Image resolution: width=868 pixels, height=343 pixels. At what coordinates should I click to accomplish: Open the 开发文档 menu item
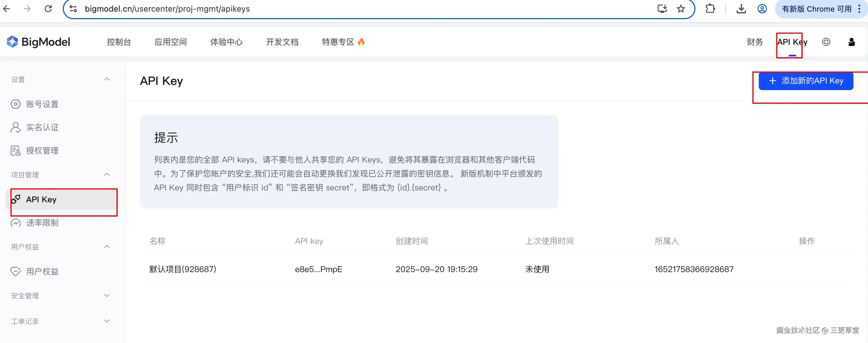pyautogui.click(x=282, y=42)
